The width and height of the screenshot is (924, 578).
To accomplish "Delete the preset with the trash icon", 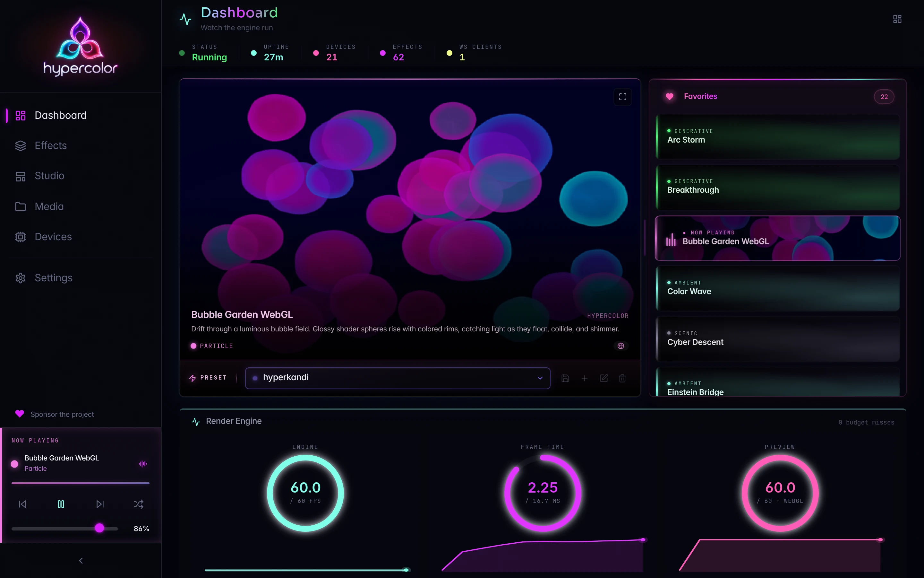I will coord(622,378).
